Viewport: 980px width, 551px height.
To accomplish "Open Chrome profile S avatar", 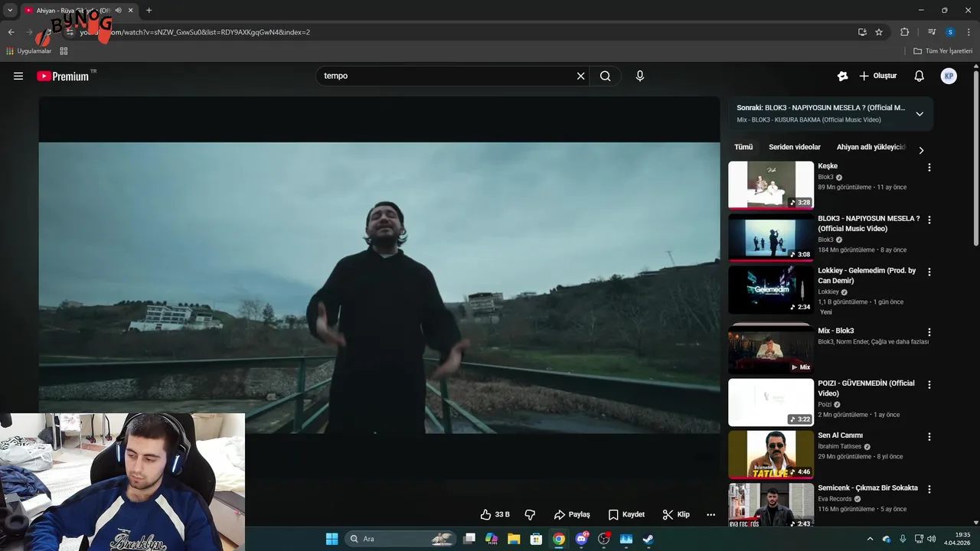I will pos(950,32).
